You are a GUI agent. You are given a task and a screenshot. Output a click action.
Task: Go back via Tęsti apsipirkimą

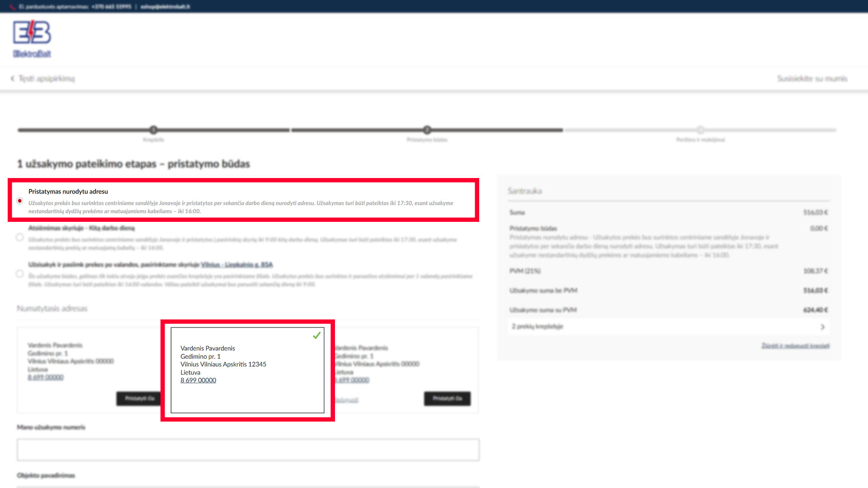tap(47, 79)
